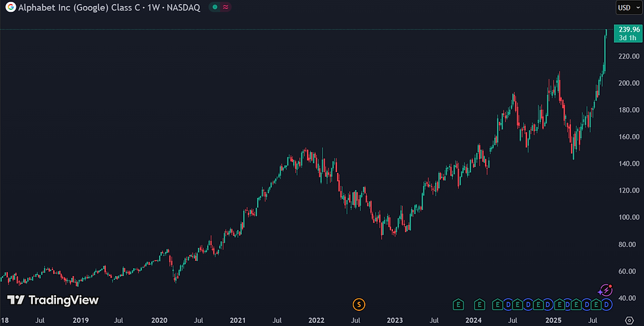644x326 pixels.
Task: Click the 1W interval label in the header
Action: click(x=153, y=7)
